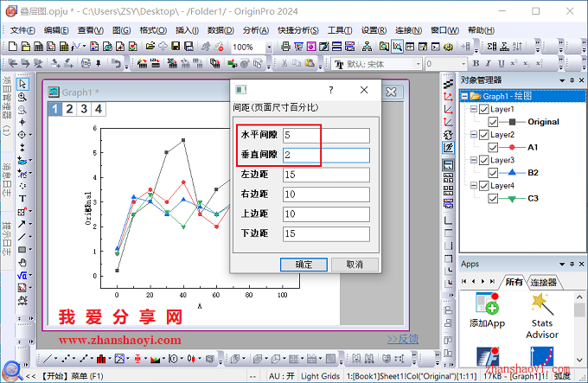
Task: Select layer 3 button on Graph1
Action: (x=84, y=109)
